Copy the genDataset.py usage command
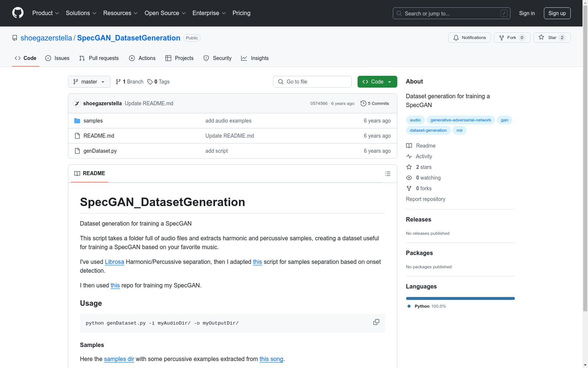Screen dimensions: 588x368 [376, 322]
